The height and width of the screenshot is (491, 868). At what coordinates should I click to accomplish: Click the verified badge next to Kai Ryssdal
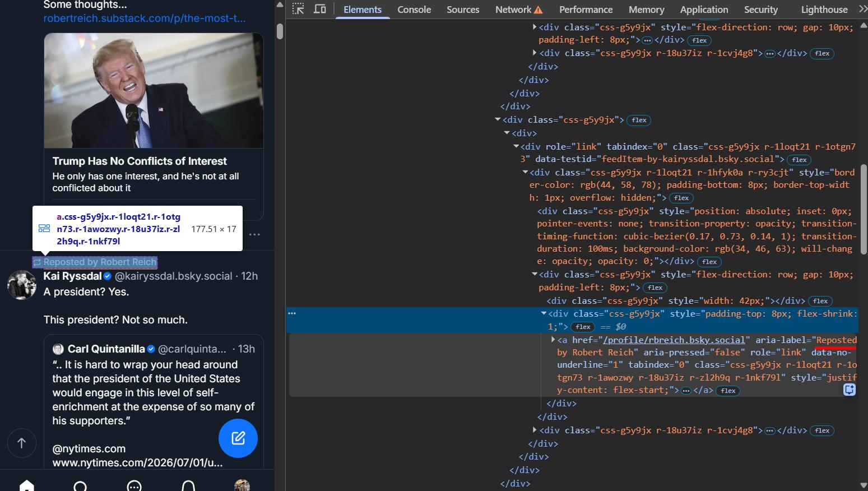point(108,276)
